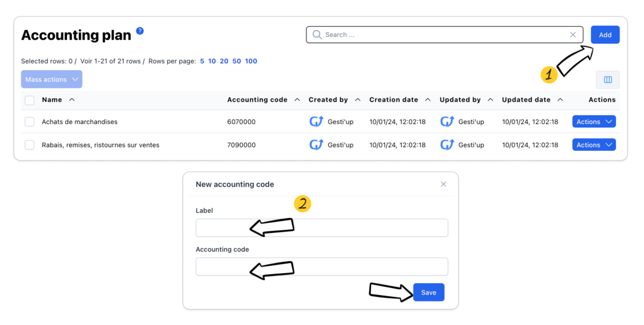
Task: Toggle the select-all rows checkbox
Action: coord(29,100)
